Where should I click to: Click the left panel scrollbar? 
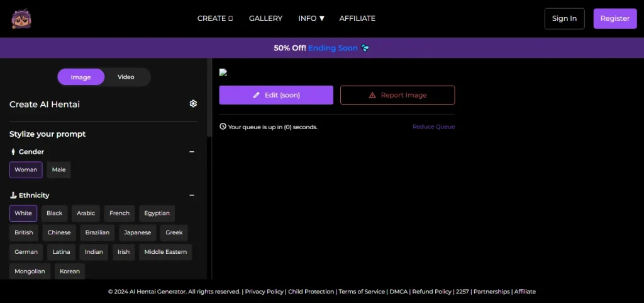(209, 98)
